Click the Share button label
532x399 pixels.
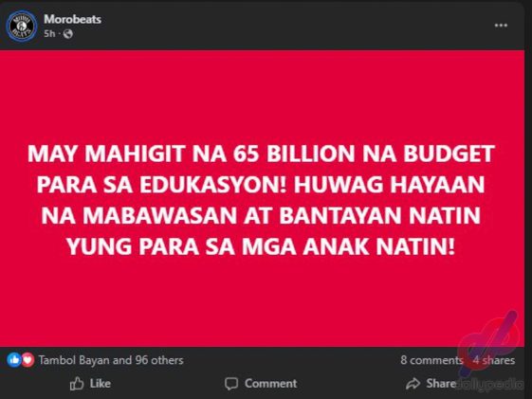441,384
